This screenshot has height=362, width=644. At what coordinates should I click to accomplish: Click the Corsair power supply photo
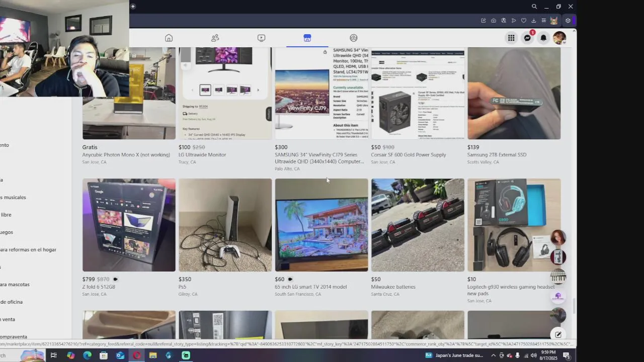418,93
